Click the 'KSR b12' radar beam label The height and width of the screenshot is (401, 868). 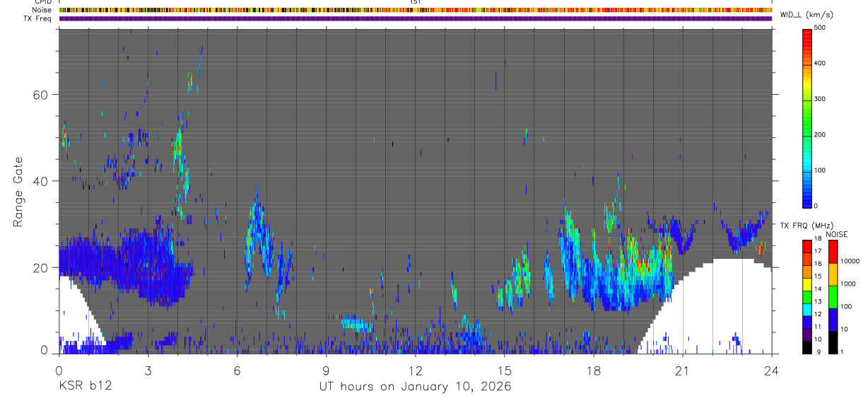[85, 386]
